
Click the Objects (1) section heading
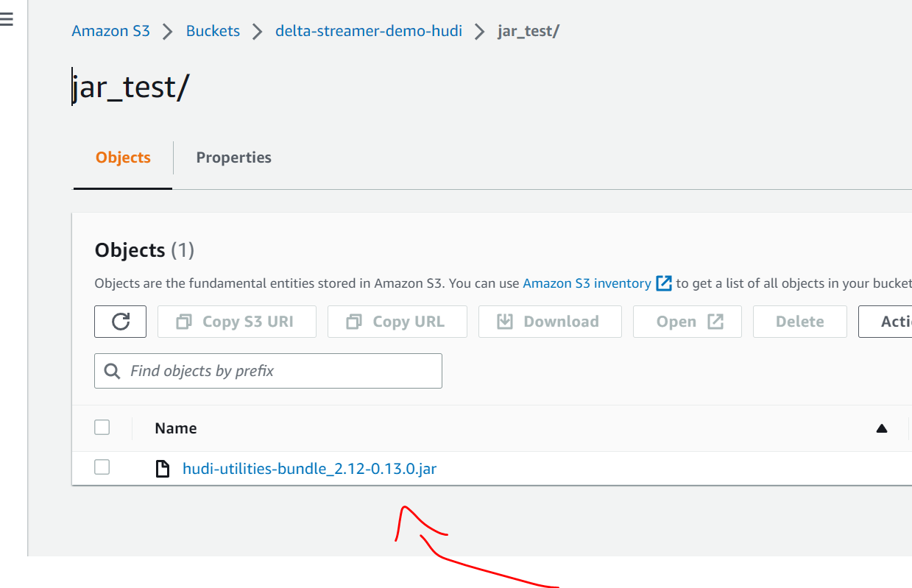144,250
